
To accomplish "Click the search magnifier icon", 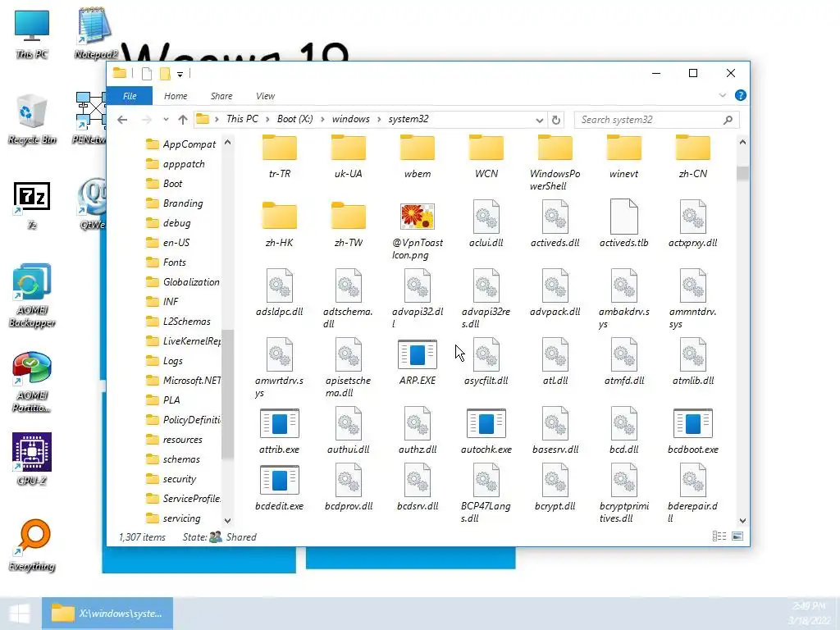I will click(728, 120).
